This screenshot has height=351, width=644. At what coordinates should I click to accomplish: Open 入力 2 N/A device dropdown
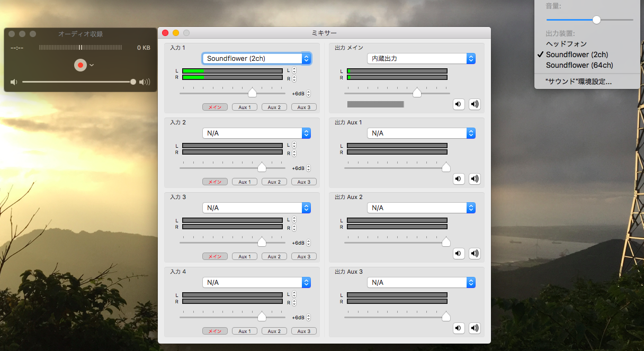[x=256, y=133]
